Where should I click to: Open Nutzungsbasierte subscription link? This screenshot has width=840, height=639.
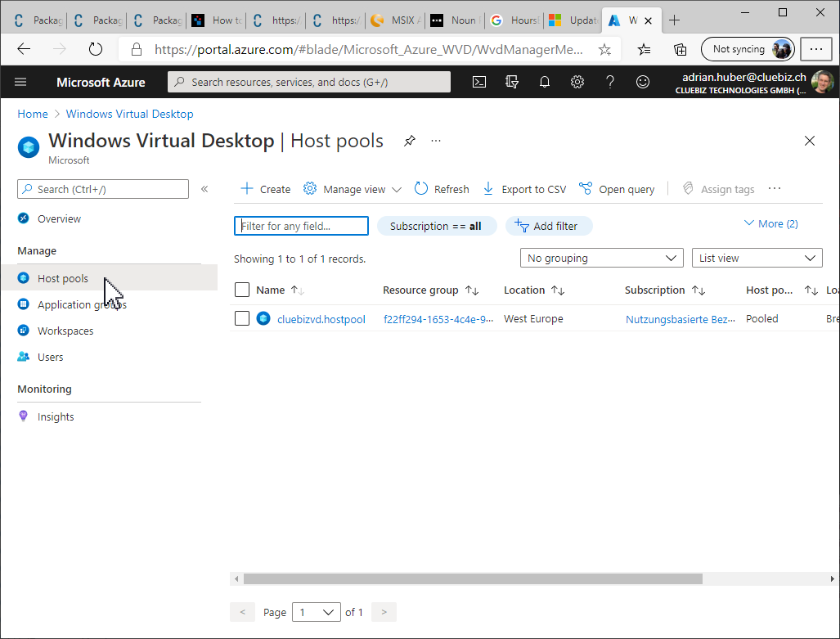(x=681, y=319)
